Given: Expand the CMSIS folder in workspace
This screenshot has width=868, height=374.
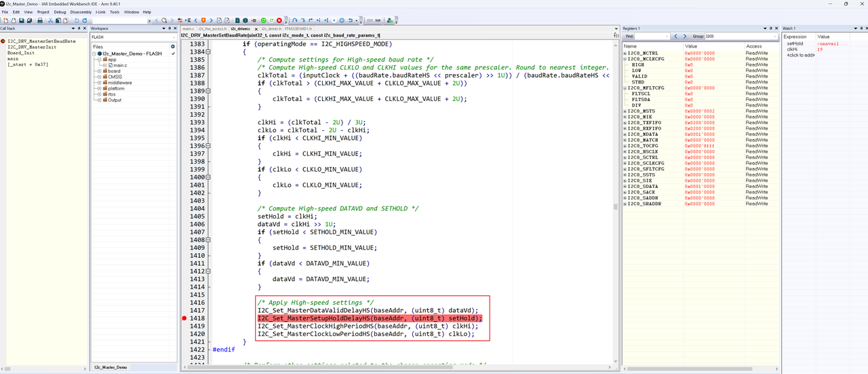Looking at the screenshot, I should (x=99, y=77).
